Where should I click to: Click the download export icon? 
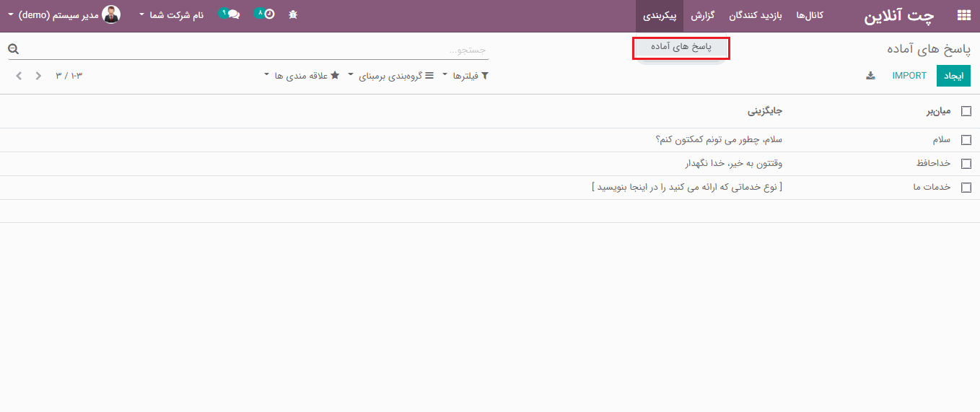[870, 76]
